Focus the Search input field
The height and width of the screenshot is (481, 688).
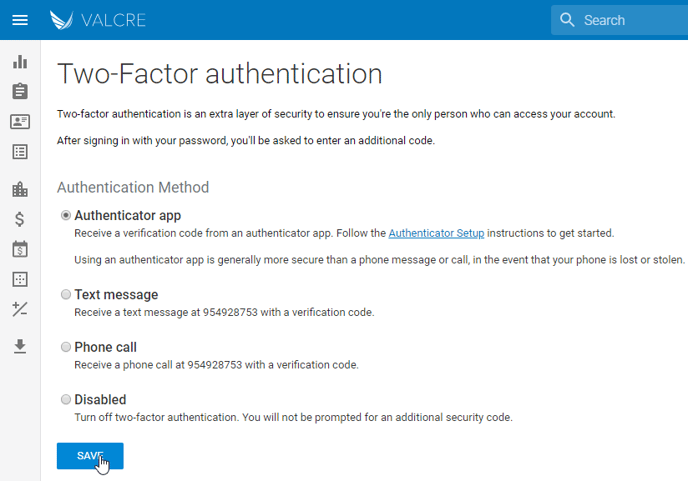632,20
